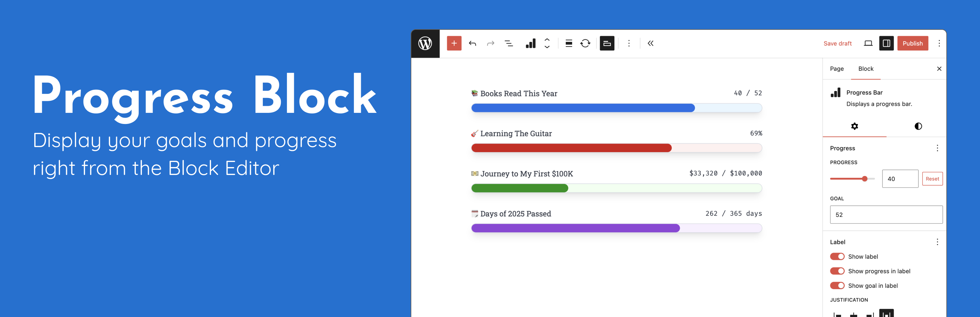This screenshot has width=980, height=317.
Task: Select the green Journey to $100K progress bar
Action: click(616, 188)
